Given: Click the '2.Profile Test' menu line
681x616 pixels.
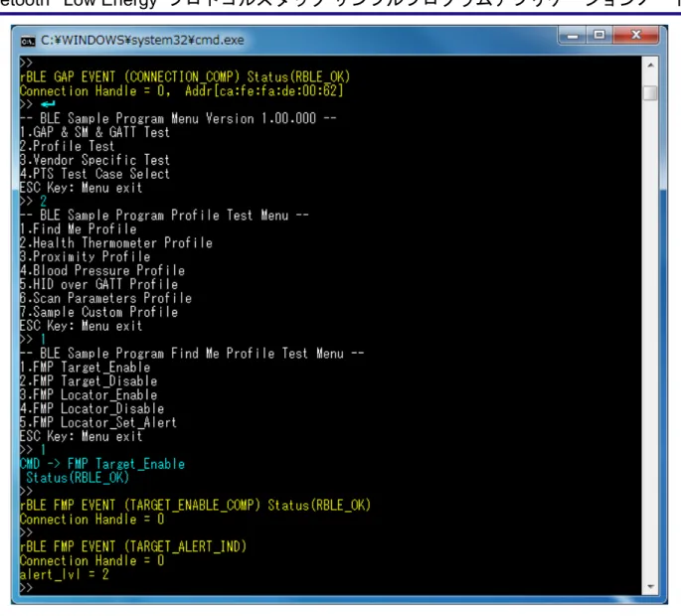Looking at the screenshot, I should click(x=67, y=146).
